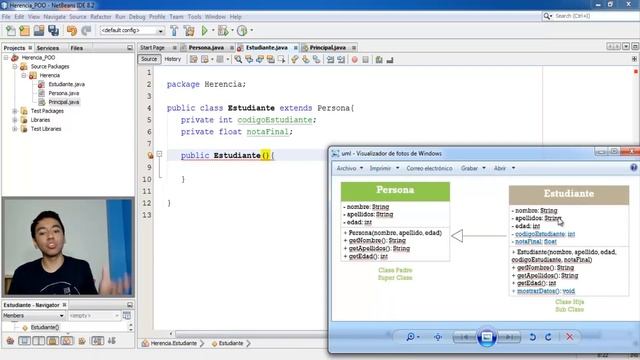Click the Undo arrow in main toolbar
The image size is (640, 360).
tap(71, 31)
